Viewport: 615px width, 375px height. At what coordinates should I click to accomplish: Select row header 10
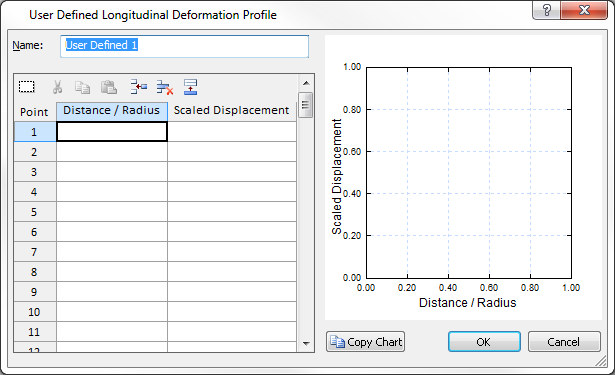(35, 312)
